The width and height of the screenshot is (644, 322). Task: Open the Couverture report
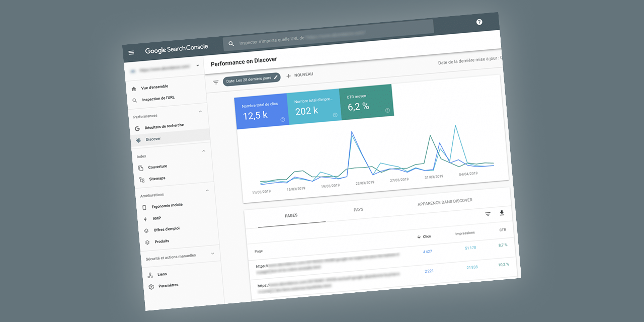[157, 167]
